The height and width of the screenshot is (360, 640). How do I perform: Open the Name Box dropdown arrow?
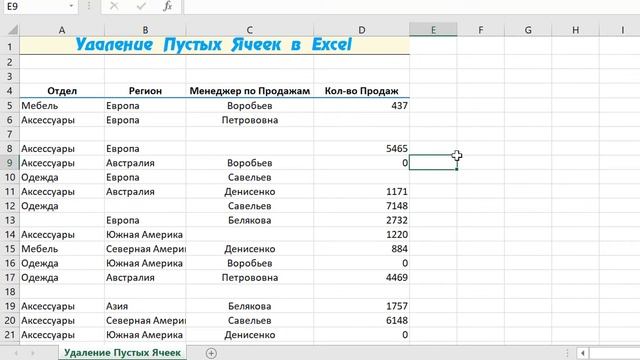71,6
